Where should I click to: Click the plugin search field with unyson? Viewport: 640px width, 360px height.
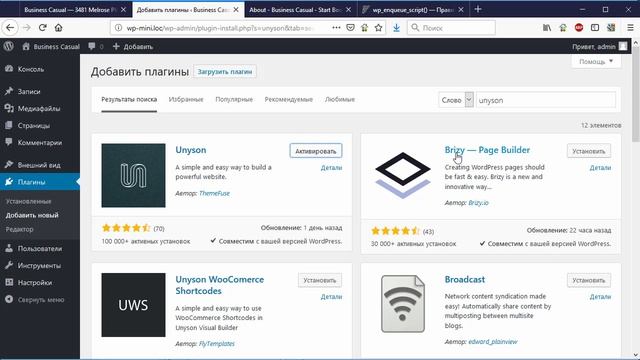click(546, 100)
